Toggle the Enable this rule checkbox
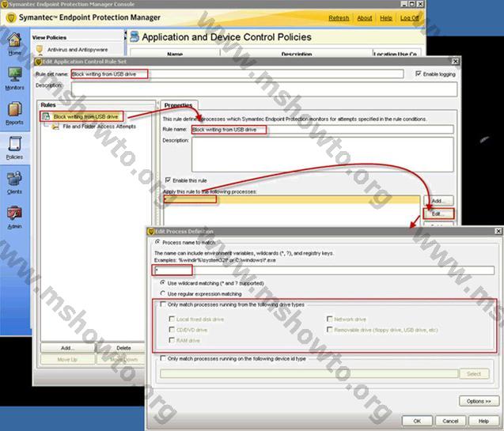 [x=168, y=180]
